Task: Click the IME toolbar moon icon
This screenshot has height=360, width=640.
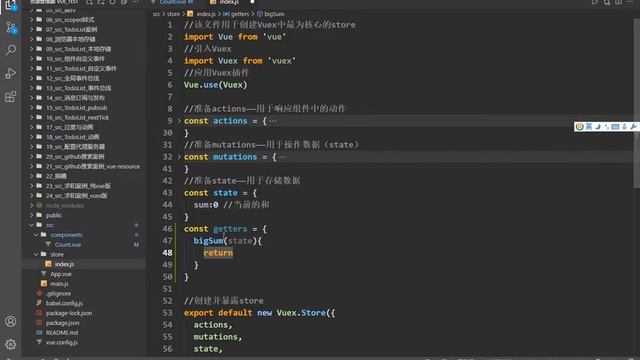Action: click(598, 127)
